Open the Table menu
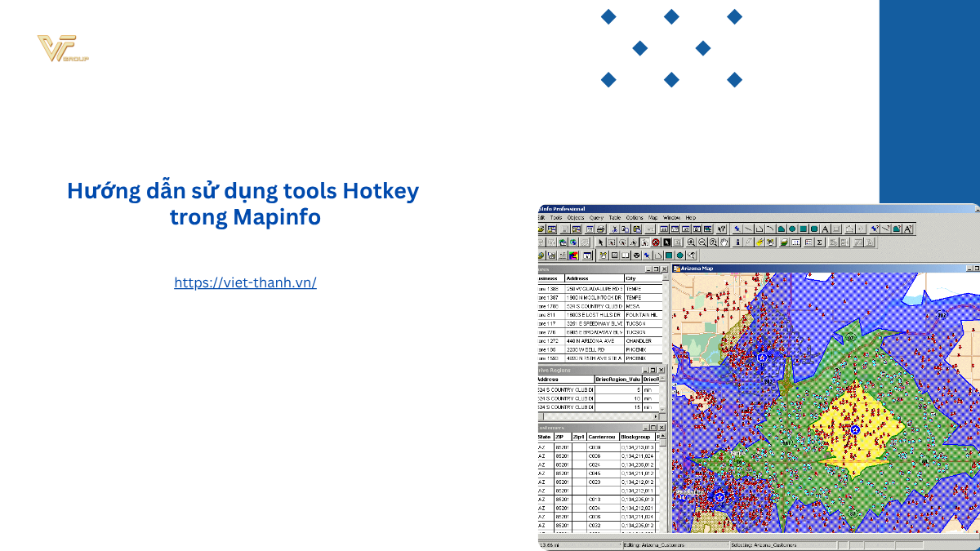980x551 pixels. pyautogui.click(x=615, y=218)
